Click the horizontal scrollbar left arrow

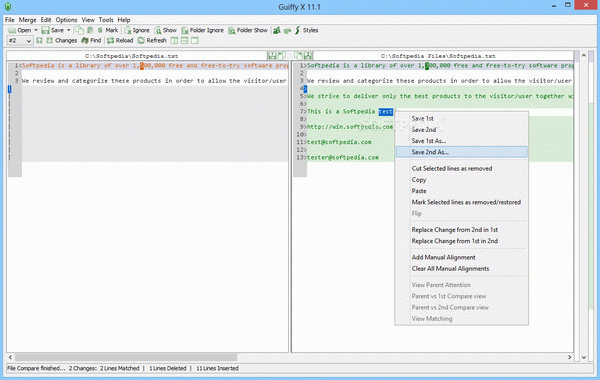(x=10, y=357)
